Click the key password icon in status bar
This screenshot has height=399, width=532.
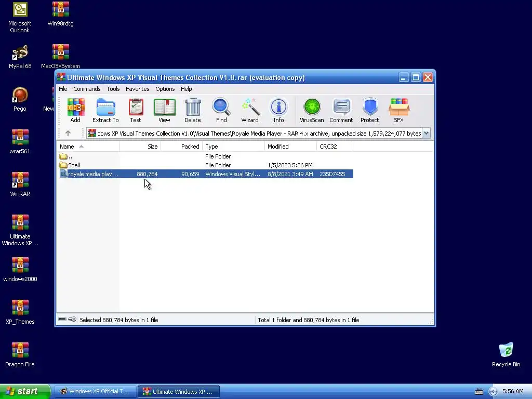click(72, 320)
